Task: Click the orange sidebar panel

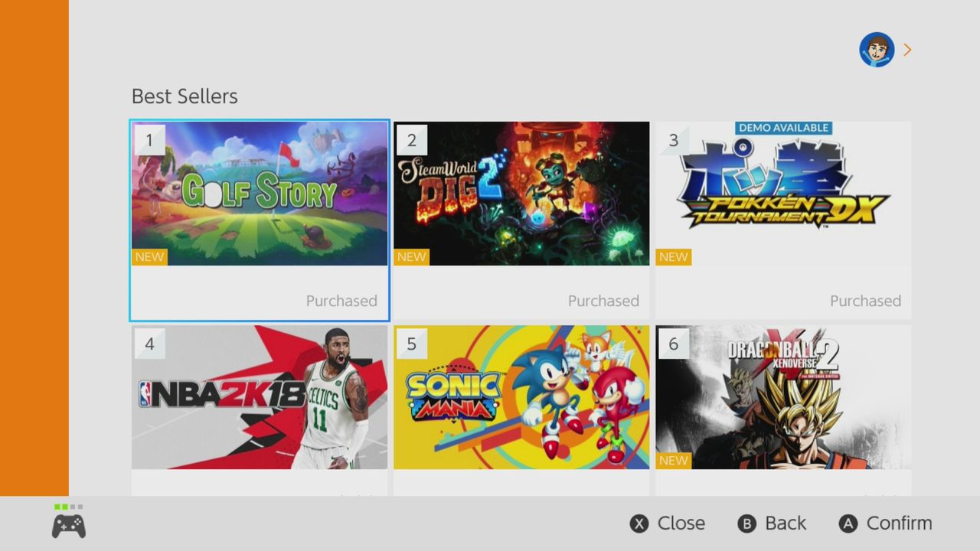Action: pos(34,248)
